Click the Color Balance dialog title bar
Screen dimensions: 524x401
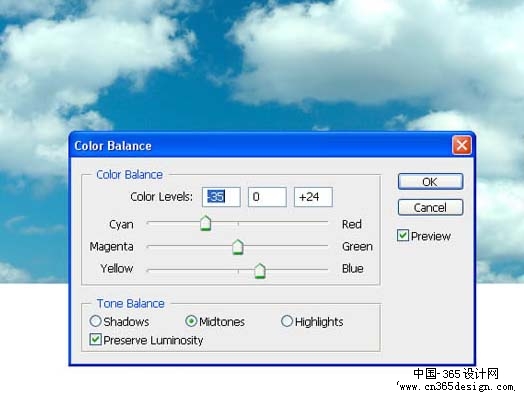click(261, 145)
